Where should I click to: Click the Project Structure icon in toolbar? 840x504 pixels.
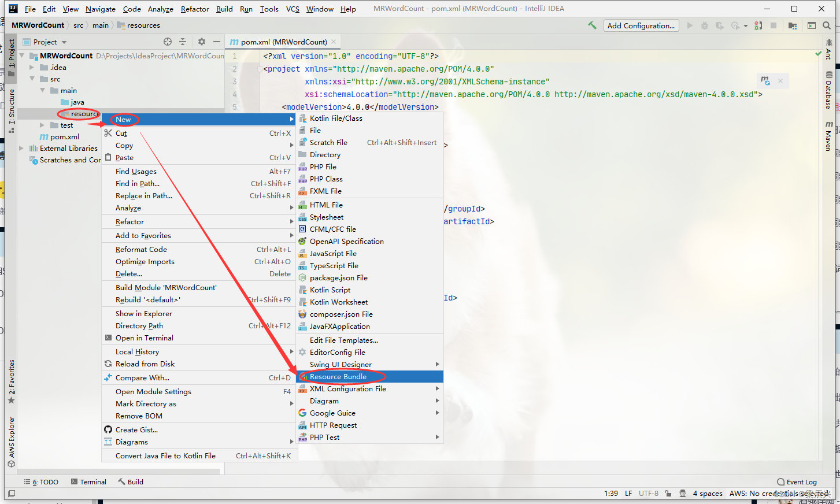(793, 25)
